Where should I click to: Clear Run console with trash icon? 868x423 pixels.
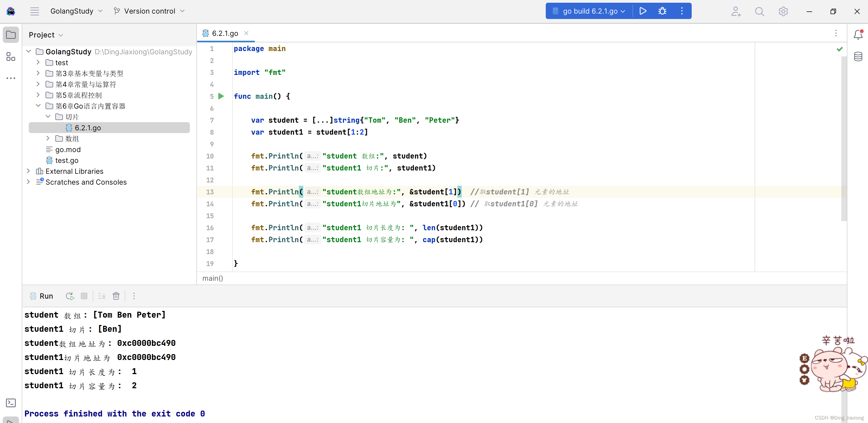click(x=116, y=296)
